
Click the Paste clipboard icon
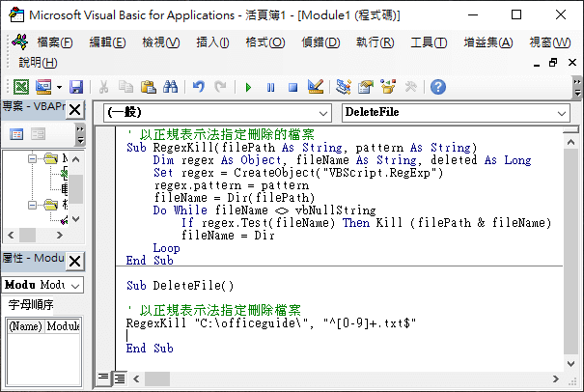(x=149, y=87)
